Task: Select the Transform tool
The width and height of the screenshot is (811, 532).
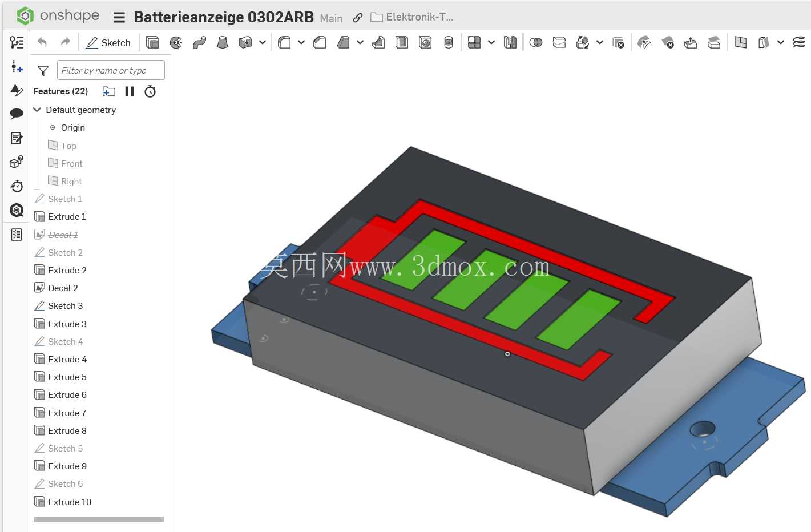Action: click(x=583, y=42)
